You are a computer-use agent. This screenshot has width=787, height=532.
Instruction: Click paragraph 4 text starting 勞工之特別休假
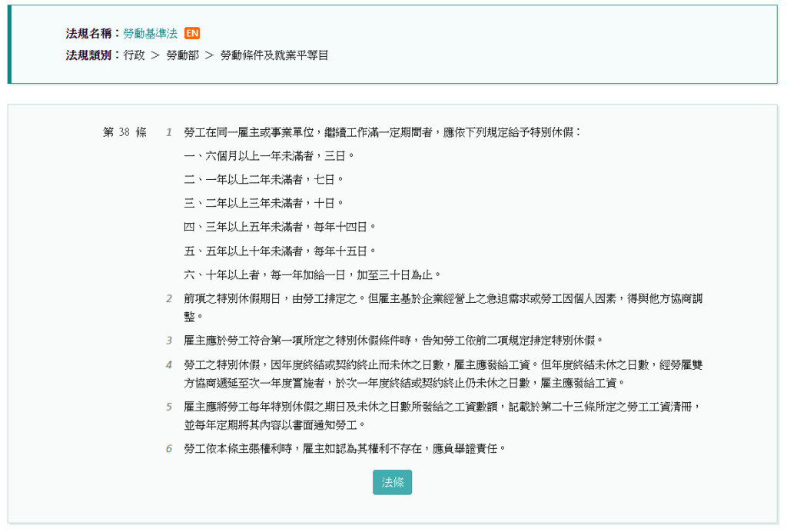pos(443,374)
